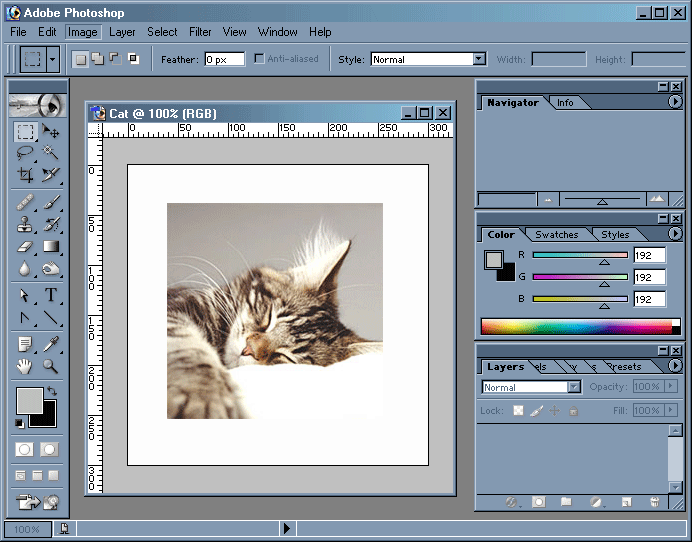Select the Crop tool

(25, 174)
